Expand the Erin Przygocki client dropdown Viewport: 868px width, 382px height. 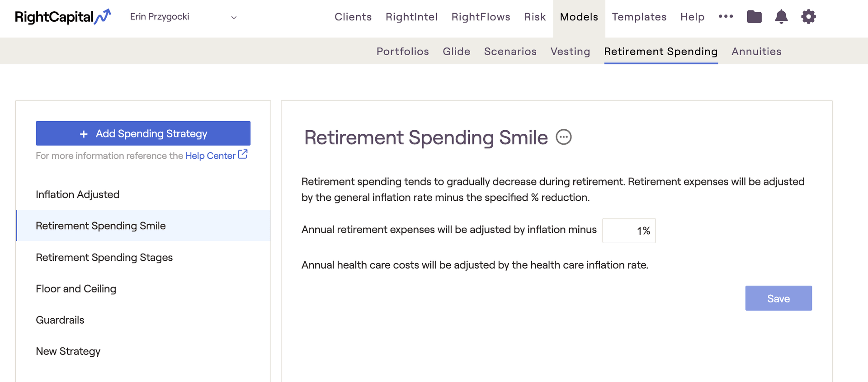pos(183,17)
